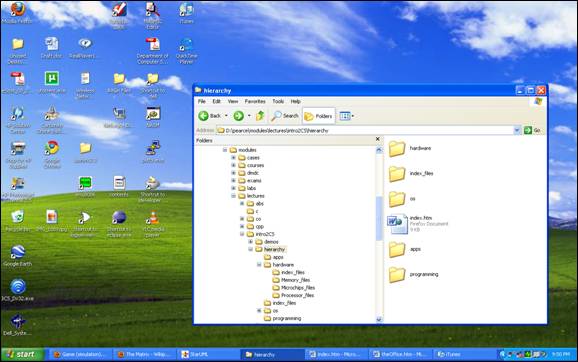Click the green Back arrow icon
This screenshot has height=362, width=578.
[x=203, y=116]
